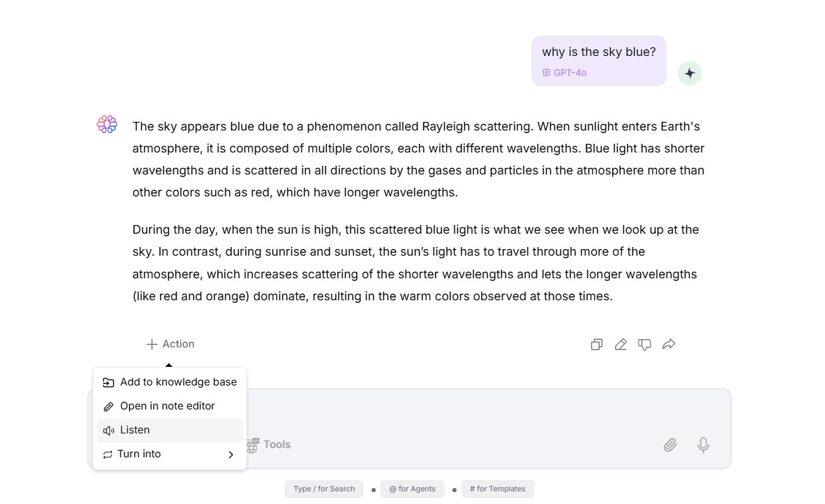
Task: Click the paperclip attachment icon
Action: (671, 445)
